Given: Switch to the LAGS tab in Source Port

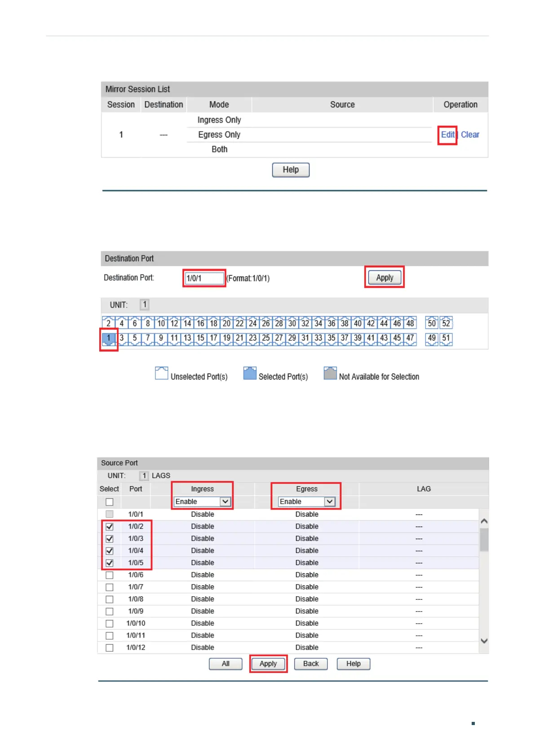Looking at the screenshot, I should [x=161, y=475].
